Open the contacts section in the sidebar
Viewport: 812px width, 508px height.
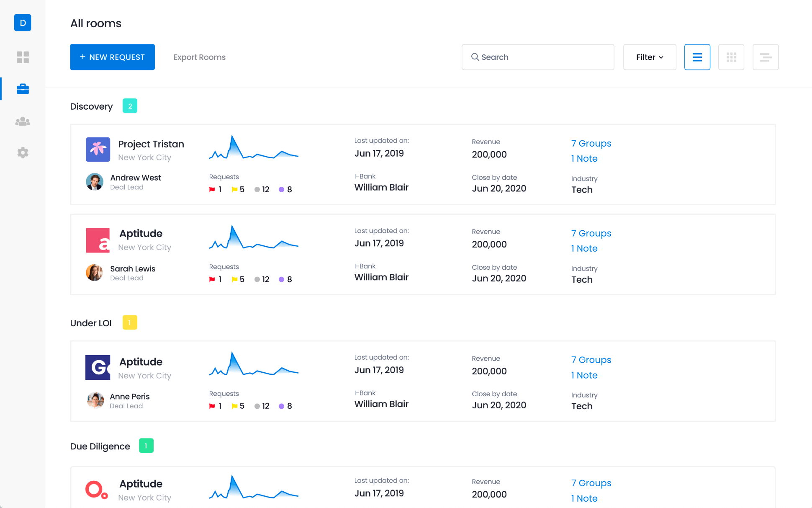click(23, 121)
